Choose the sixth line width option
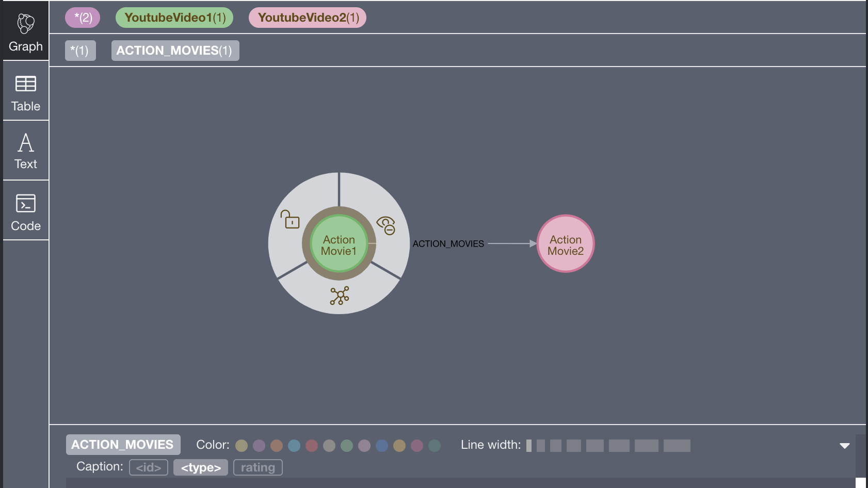This screenshot has width=868, height=488. coord(619,446)
